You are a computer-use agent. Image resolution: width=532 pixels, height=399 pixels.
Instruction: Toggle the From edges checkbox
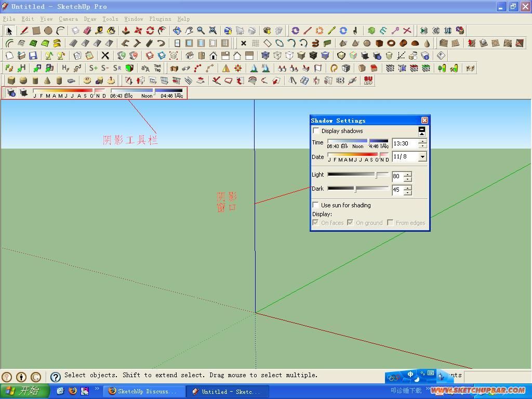[390, 222]
